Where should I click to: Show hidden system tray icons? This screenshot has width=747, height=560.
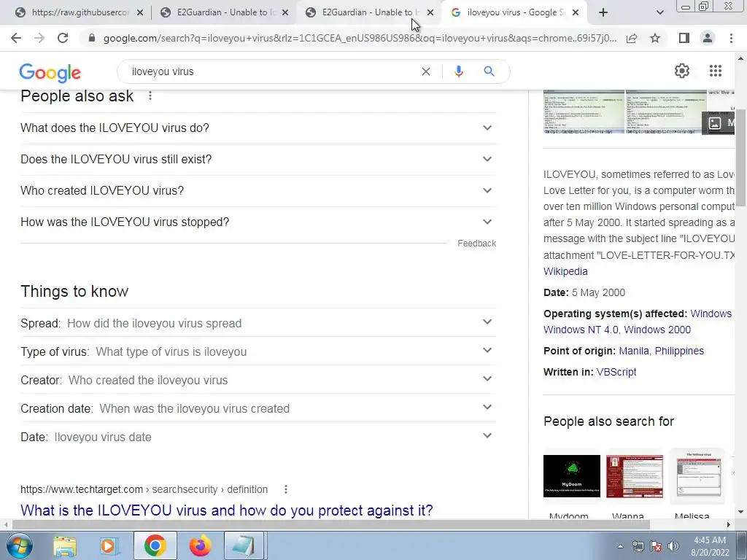(x=620, y=546)
